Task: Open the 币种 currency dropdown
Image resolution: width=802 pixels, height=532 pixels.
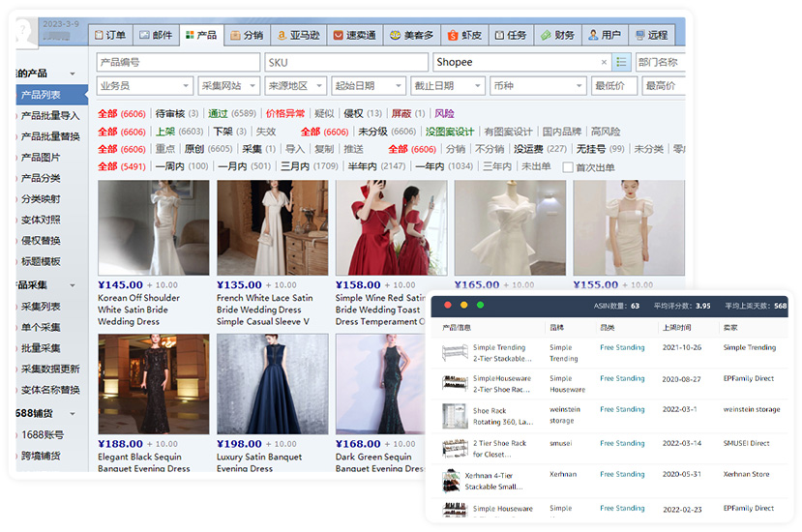Action: (x=538, y=86)
